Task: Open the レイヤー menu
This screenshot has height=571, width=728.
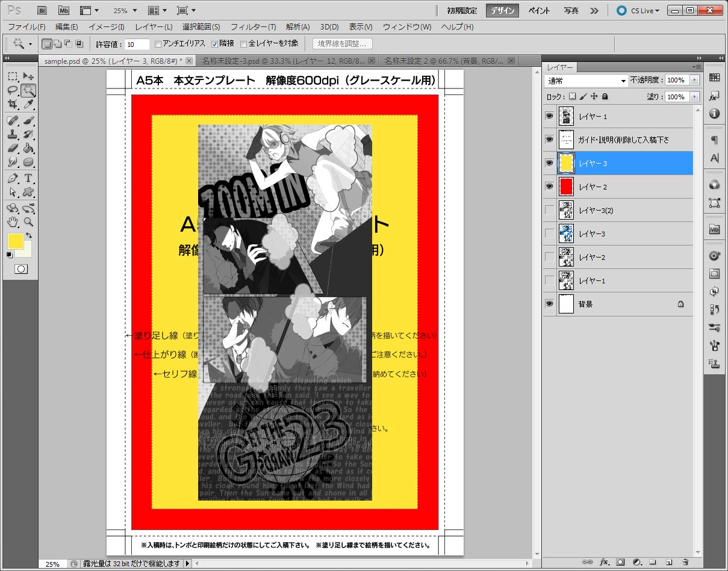Action: coord(154,27)
